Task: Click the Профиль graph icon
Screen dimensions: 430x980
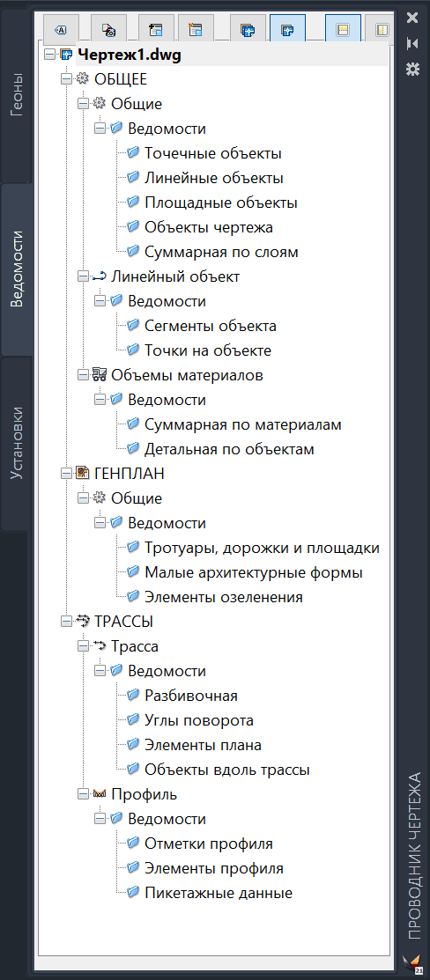Action: 100,794
